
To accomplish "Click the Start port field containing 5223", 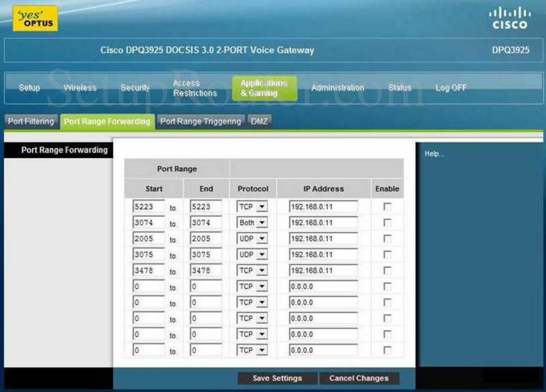I will tap(148, 206).
